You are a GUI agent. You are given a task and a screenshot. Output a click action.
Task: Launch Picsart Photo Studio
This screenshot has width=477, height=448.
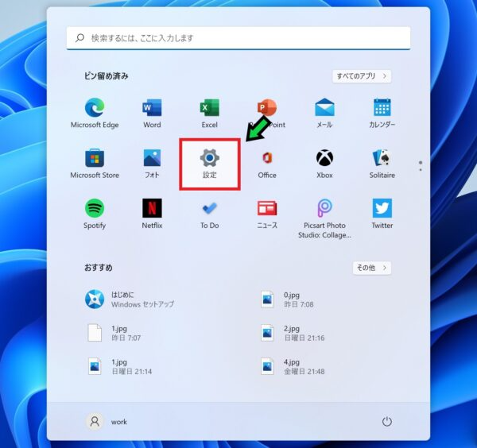(324, 218)
